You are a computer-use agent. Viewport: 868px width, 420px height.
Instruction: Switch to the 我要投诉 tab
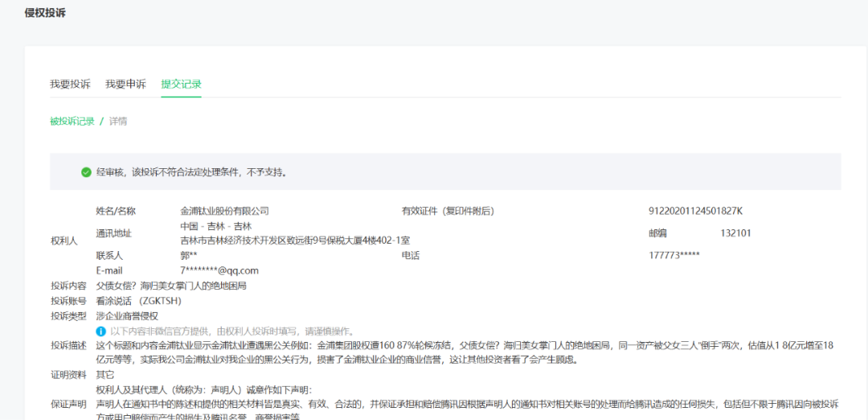[x=70, y=84]
